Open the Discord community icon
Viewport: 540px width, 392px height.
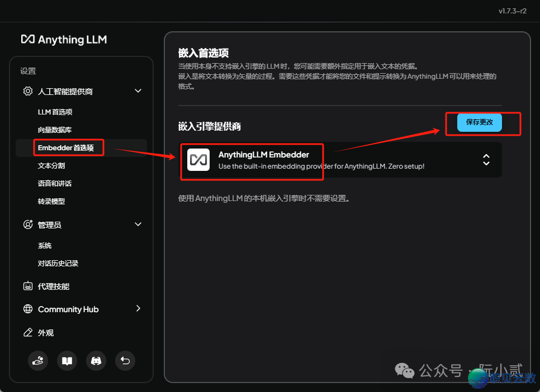[96, 361]
